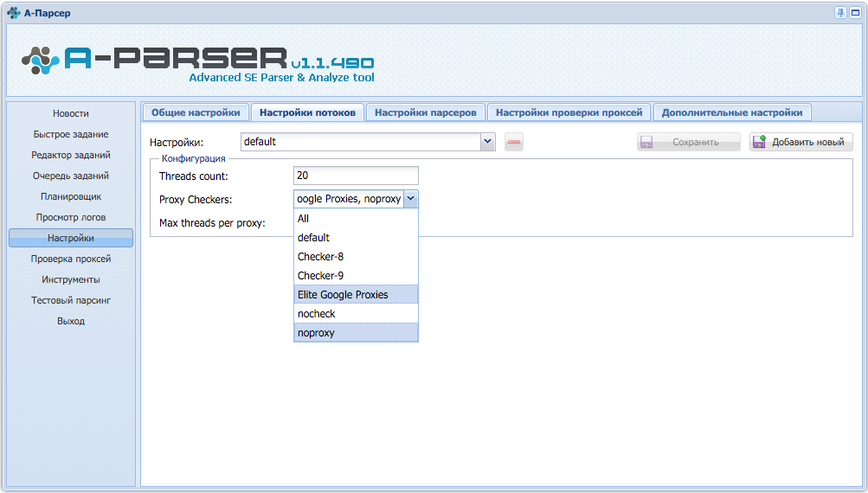Select default option in checker list

[x=356, y=237]
